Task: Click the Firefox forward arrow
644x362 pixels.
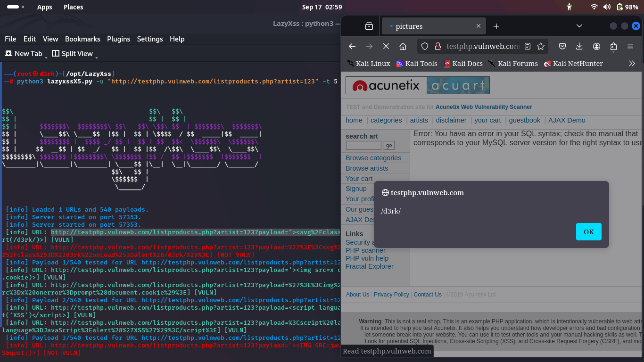Action: (x=369, y=46)
